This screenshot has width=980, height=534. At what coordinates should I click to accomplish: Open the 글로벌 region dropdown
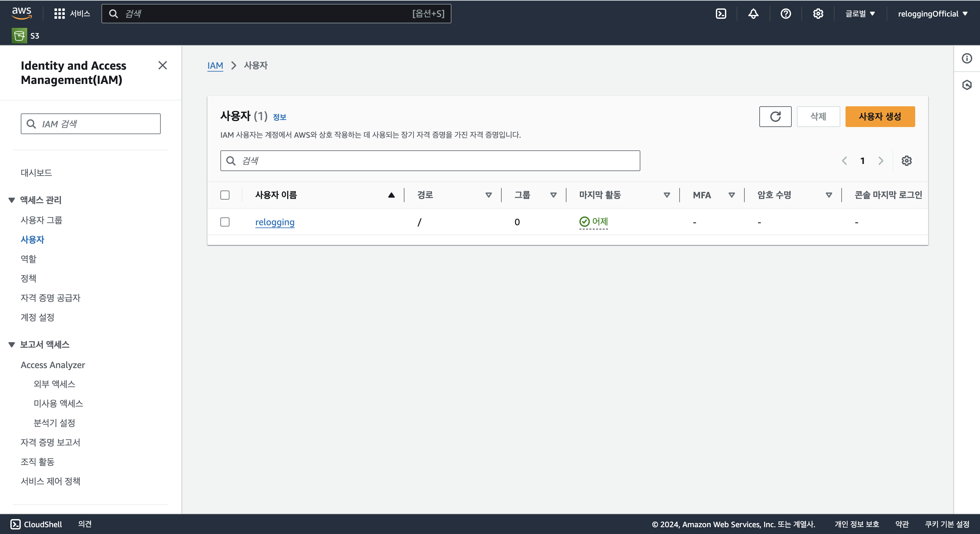click(x=860, y=14)
